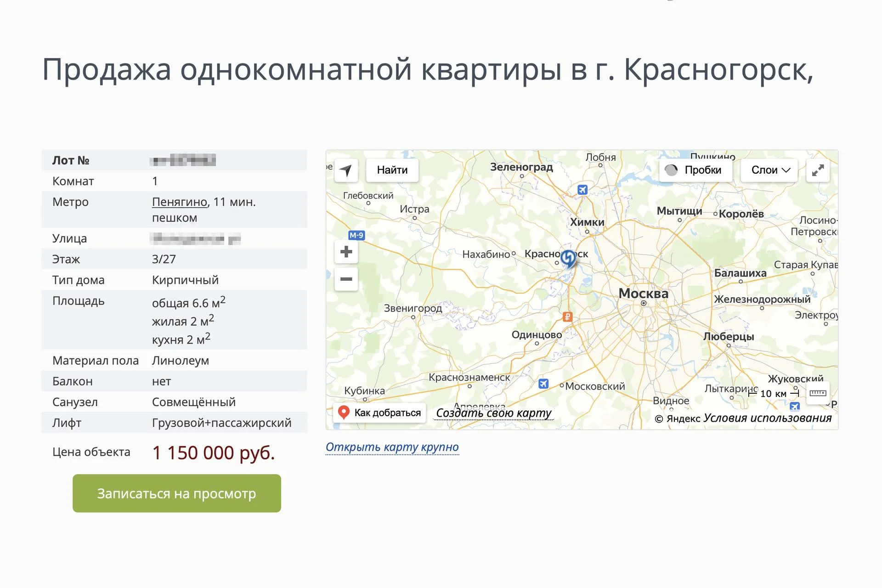Click the Яндекс copyright text
The image size is (882, 588).
(678, 418)
